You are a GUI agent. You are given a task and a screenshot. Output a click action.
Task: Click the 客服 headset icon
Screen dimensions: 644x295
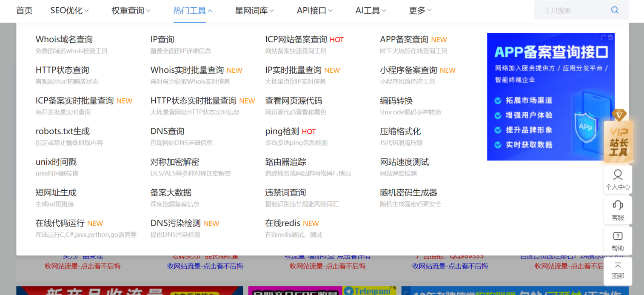tap(618, 206)
